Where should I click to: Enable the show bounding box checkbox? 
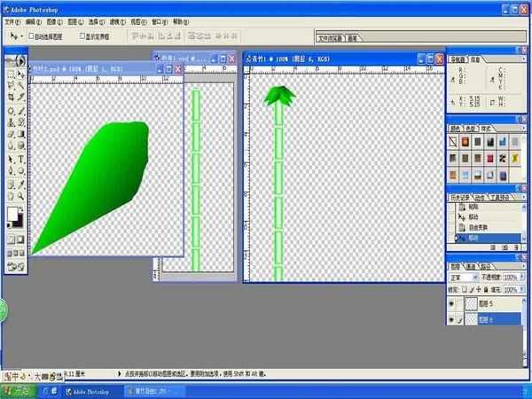click(83, 37)
